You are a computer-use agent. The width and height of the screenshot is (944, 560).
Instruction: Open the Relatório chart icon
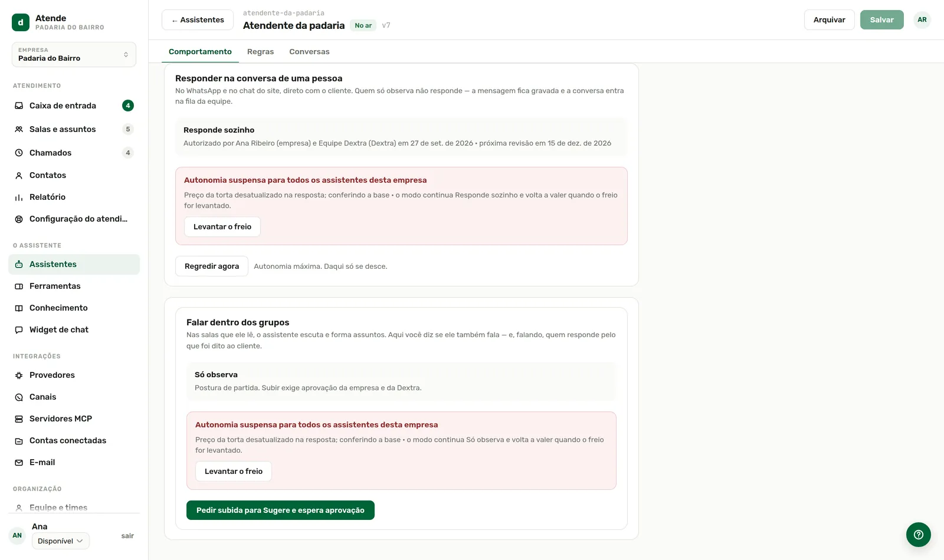click(x=19, y=197)
